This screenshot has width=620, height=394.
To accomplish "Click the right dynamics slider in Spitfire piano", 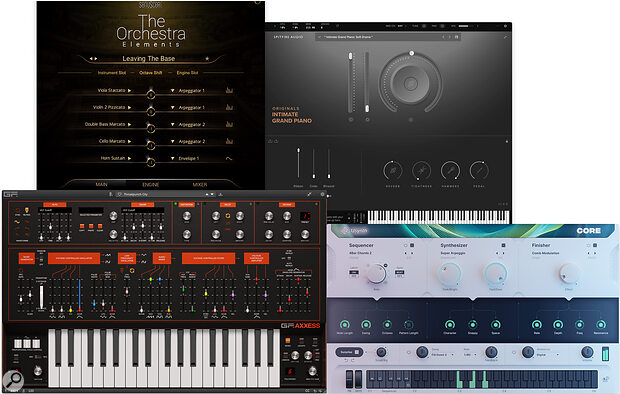I will (x=367, y=82).
